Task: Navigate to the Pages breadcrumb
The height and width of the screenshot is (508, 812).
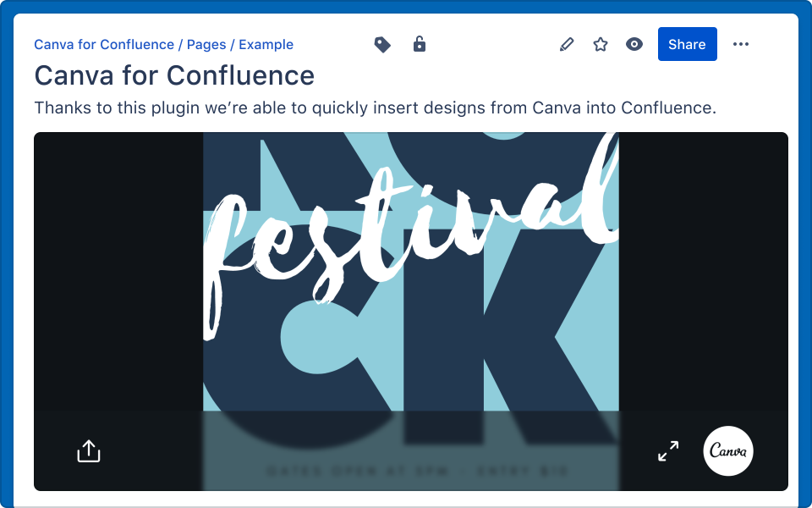Action: (x=206, y=45)
